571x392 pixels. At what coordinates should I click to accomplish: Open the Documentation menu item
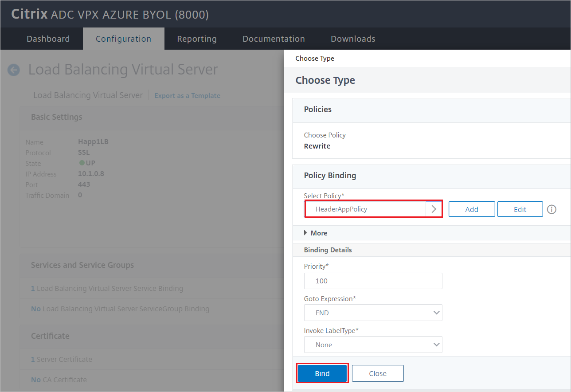point(274,39)
